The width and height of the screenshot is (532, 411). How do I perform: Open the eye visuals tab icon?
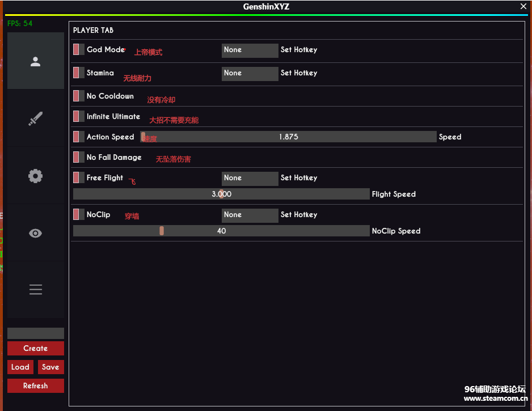pyautogui.click(x=36, y=234)
